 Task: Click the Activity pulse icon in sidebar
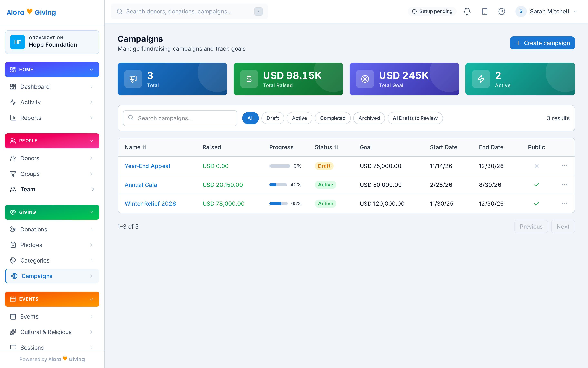tap(13, 102)
